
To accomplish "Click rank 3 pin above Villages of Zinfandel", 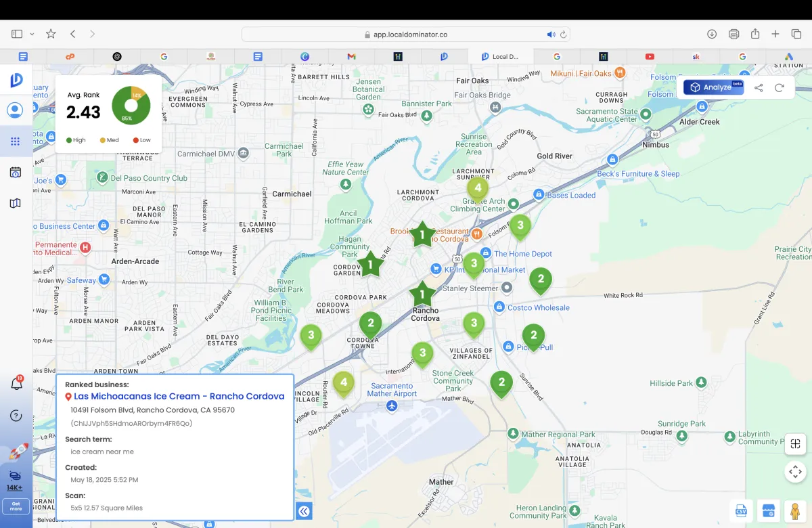I will [x=474, y=325].
